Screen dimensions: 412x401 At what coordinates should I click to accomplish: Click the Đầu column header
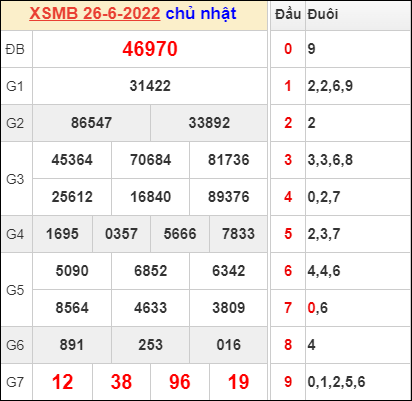tap(288, 14)
